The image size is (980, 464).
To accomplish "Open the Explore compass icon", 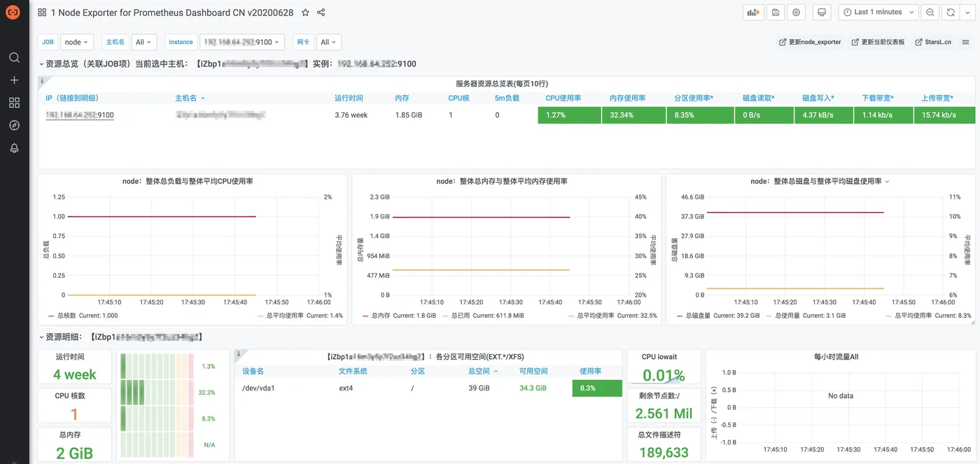I will [14, 125].
